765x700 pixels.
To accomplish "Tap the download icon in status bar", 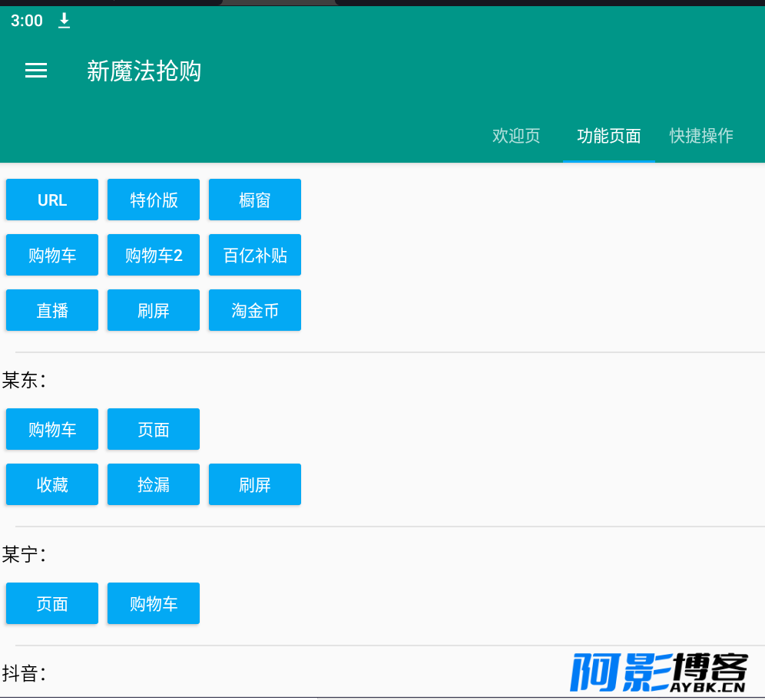I will pyautogui.click(x=64, y=21).
